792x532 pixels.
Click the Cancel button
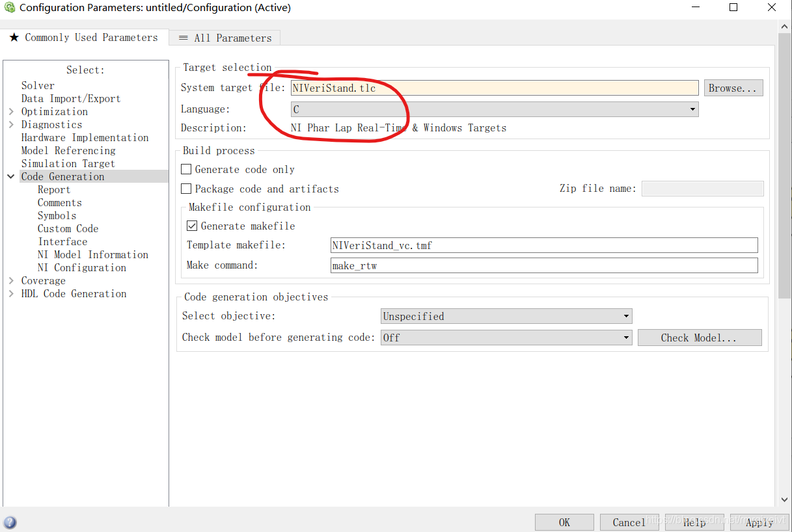[x=629, y=522]
